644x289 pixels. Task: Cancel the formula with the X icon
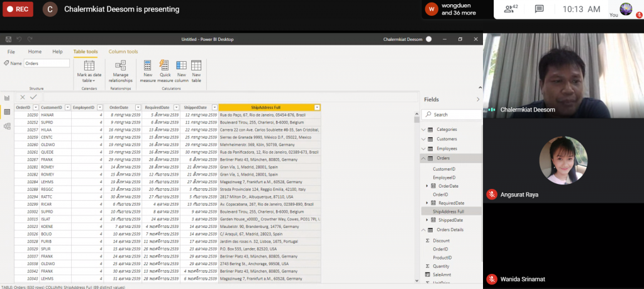(23, 97)
